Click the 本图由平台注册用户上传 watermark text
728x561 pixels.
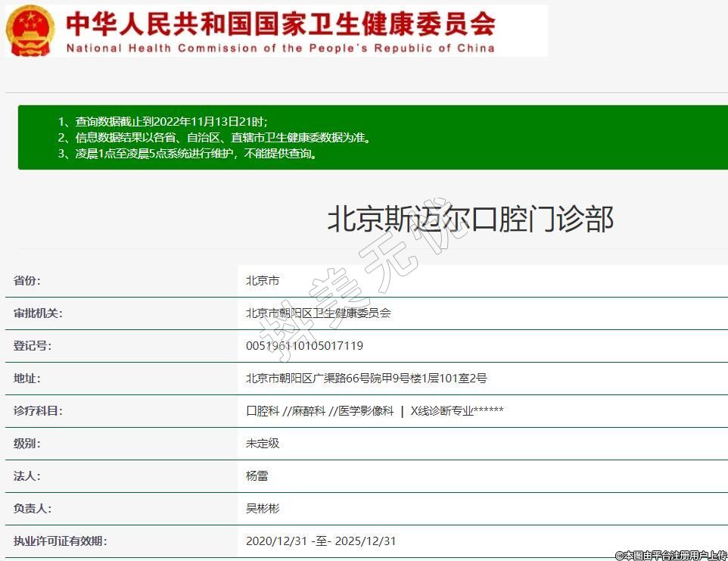coord(670,555)
